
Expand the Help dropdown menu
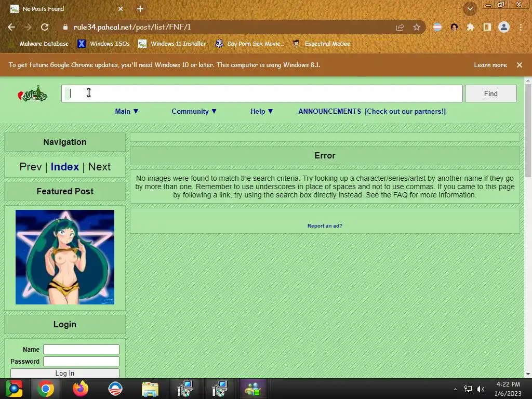click(262, 112)
